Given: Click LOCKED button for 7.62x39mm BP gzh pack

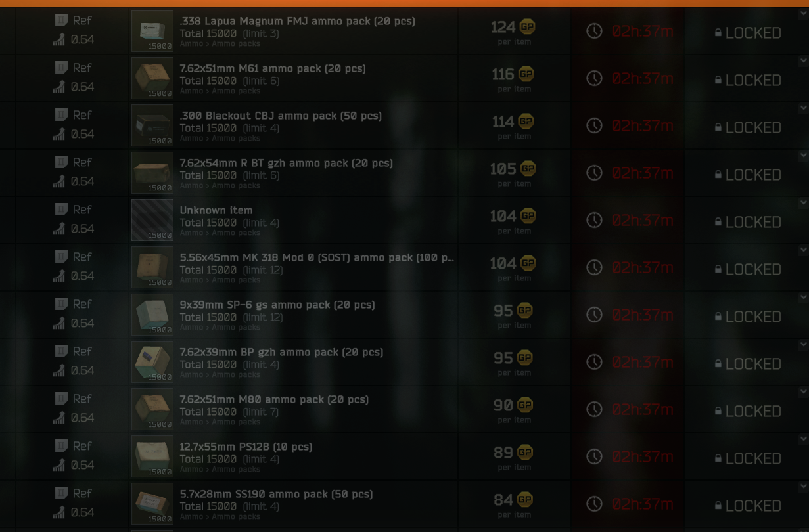Looking at the screenshot, I should [748, 364].
